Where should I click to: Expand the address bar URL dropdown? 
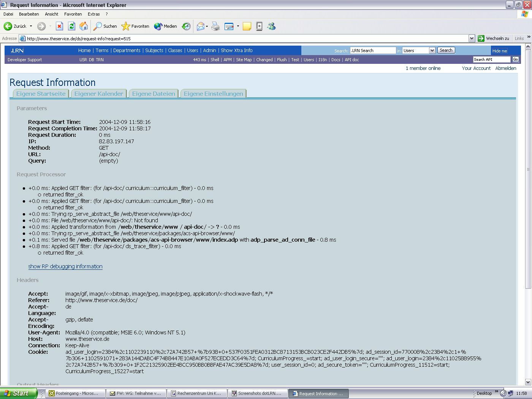pyautogui.click(x=472, y=38)
